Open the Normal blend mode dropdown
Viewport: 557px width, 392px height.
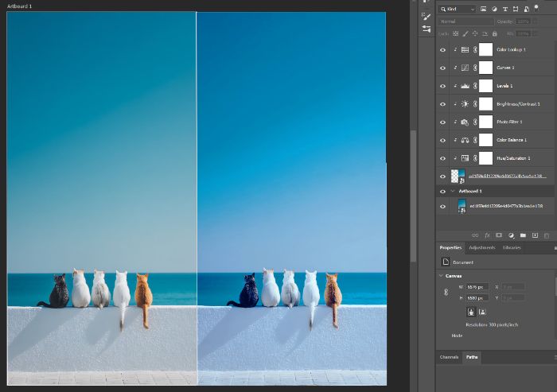pyautogui.click(x=465, y=21)
